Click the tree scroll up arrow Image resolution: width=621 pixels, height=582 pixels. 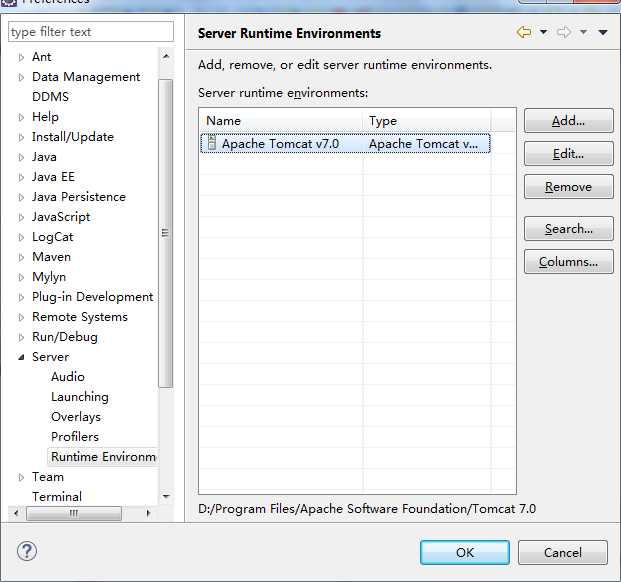pos(166,57)
